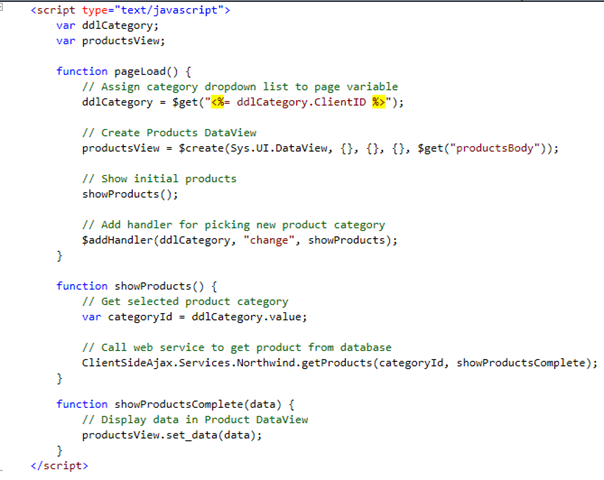Click the "productsBody" string literal
Viewport: 604px width, 480px height.
pos(495,148)
